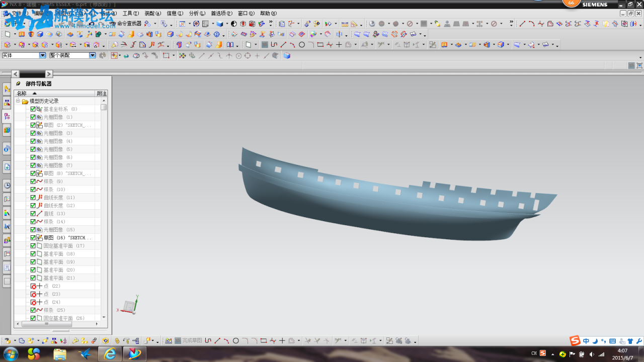Click the right arrow of the navigator tab scroller
644x362 pixels.
pyautogui.click(x=49, y=74)
